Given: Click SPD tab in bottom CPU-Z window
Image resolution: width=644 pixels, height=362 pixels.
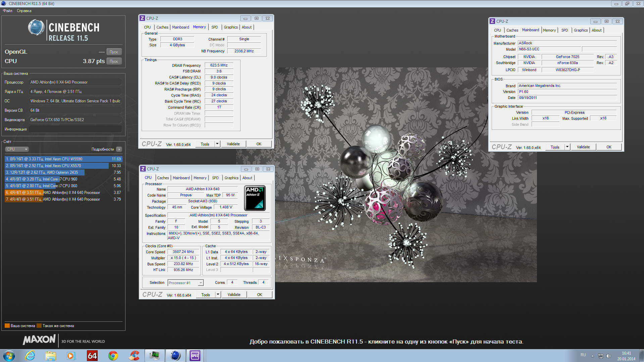Looking at the screenshot, I should (x=215, y=178).
